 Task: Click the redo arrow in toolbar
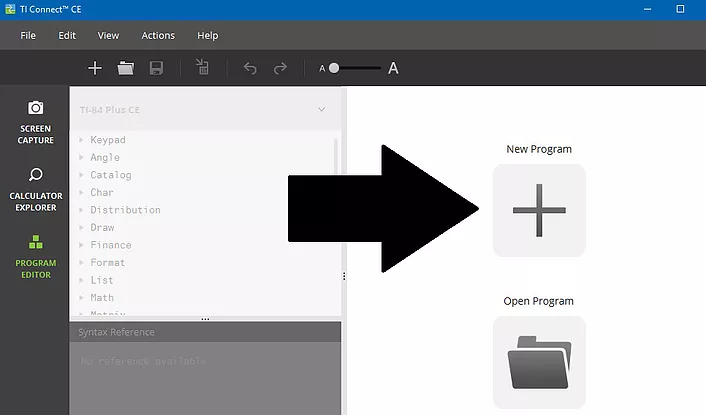[x=281, y=68]
